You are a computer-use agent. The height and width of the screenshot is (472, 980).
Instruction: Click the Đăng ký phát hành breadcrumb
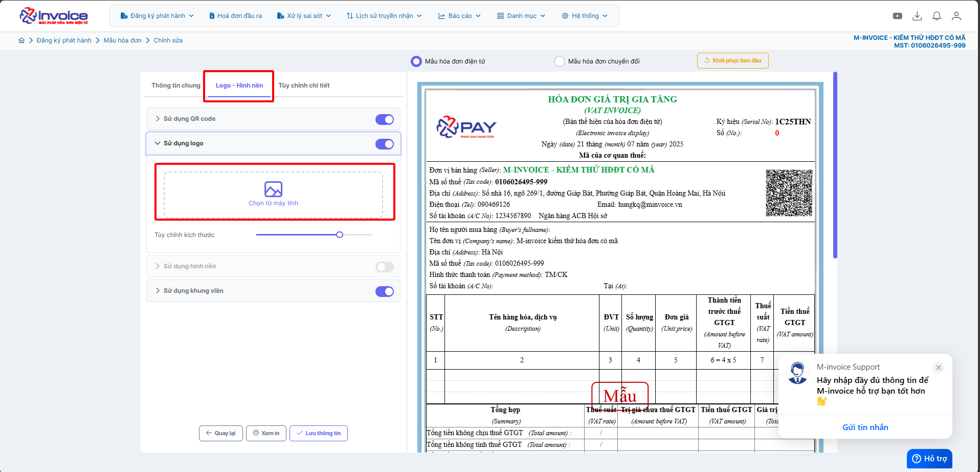pyautogui.click(x=64, y=40)
